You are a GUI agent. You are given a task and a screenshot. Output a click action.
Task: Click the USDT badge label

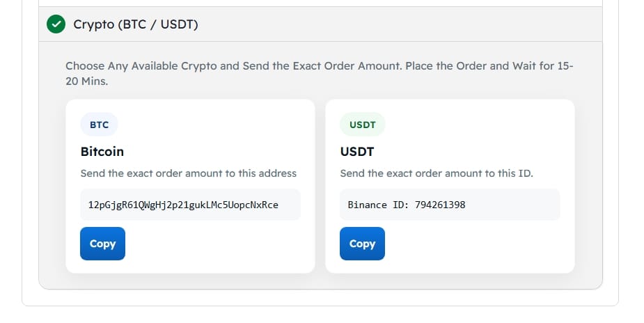(362, 125)
